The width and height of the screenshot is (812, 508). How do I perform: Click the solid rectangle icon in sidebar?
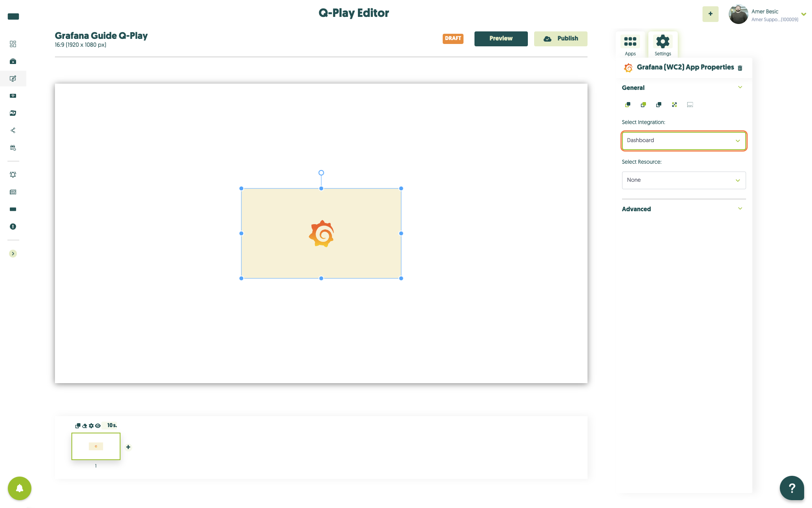click(13, 209)
